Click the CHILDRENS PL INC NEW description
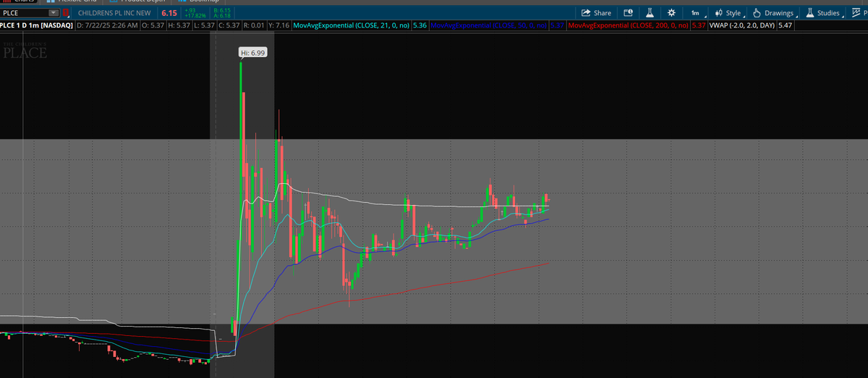This screenshot has height=378, width=868. pyautogui.click(x=115, y=13)
